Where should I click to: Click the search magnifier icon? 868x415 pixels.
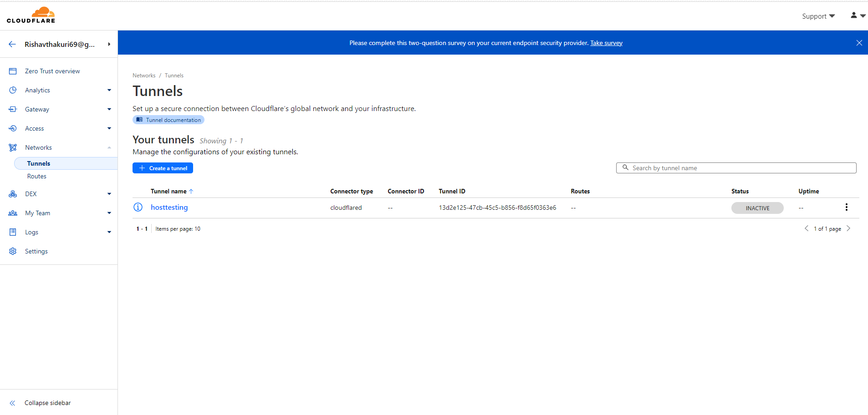tap(625, 167)
